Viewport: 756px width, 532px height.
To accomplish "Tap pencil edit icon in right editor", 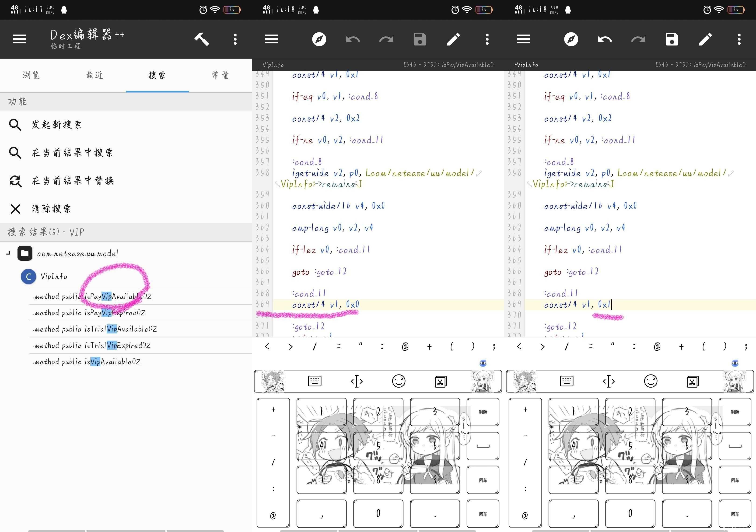I will pyautogui.click(x=705, y=39).
